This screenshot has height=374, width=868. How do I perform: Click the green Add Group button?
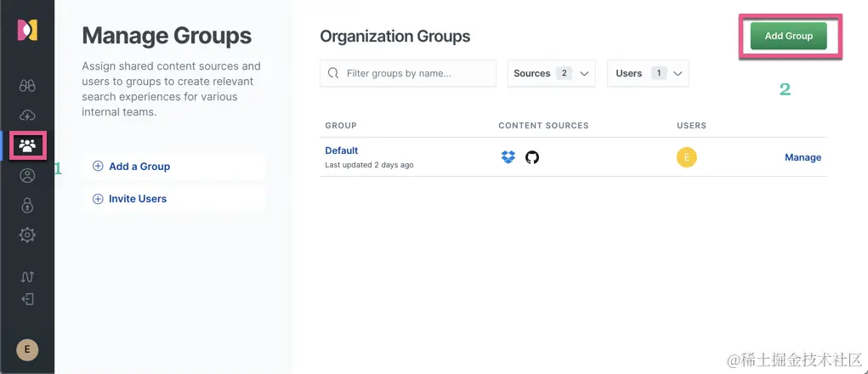[788, 36]
